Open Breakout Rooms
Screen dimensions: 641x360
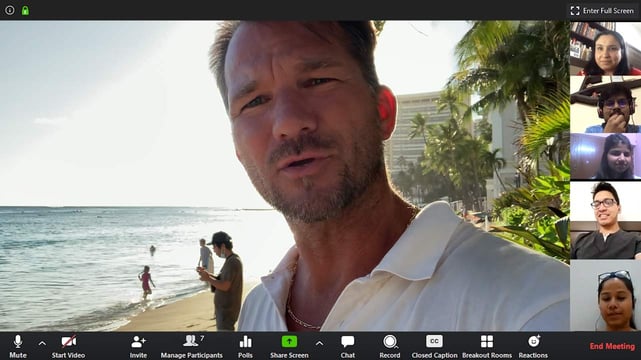tap(487, 347)
